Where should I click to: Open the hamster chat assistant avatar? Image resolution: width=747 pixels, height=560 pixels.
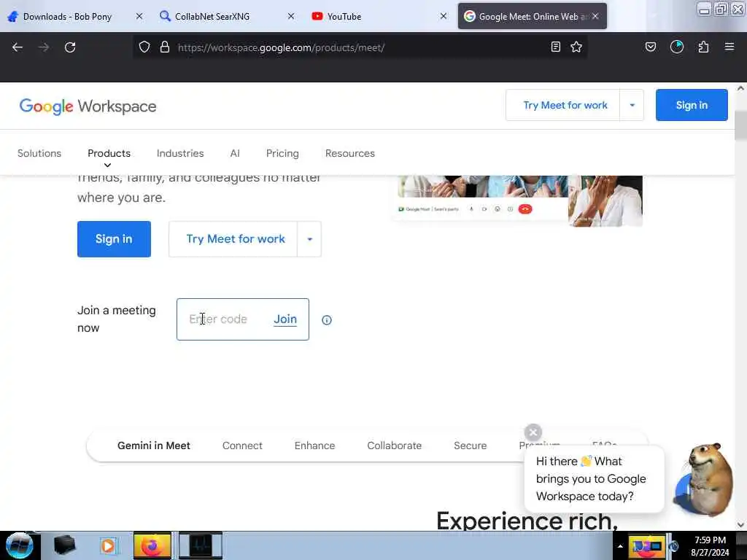coord(704,480)
